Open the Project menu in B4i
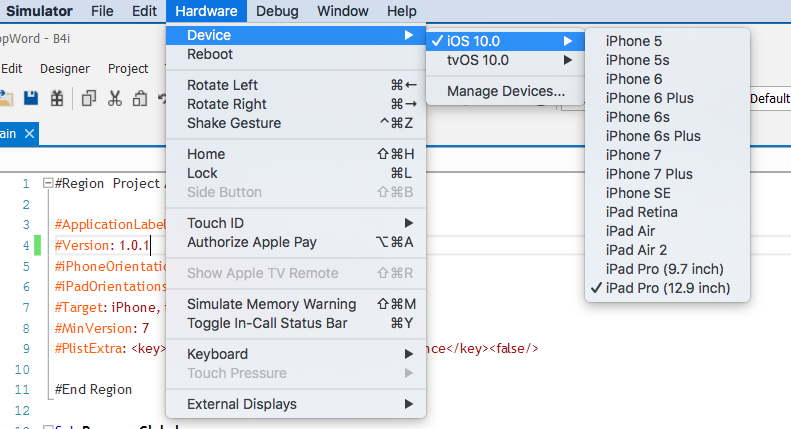This screenshot has width=791, height=429. [128, 69]
